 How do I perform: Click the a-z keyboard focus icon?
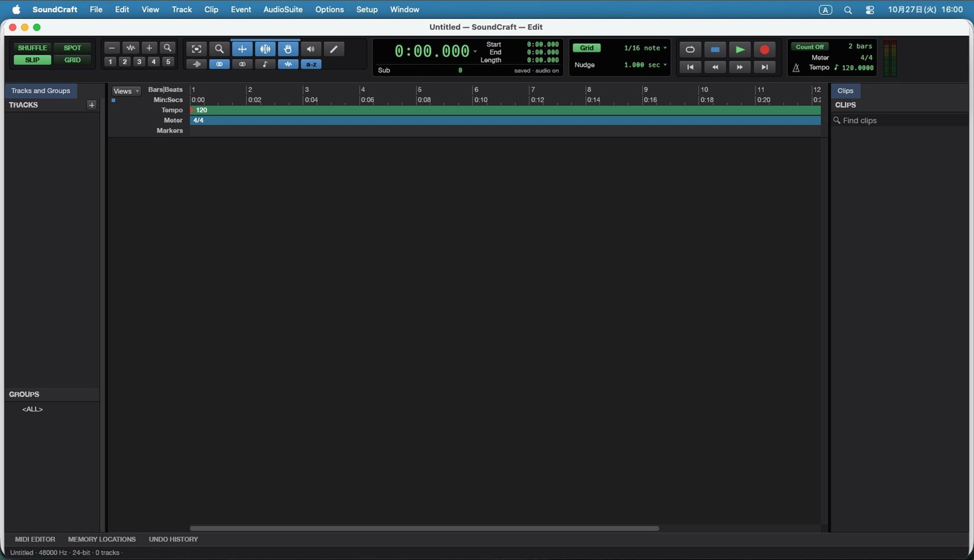(311, 64)
